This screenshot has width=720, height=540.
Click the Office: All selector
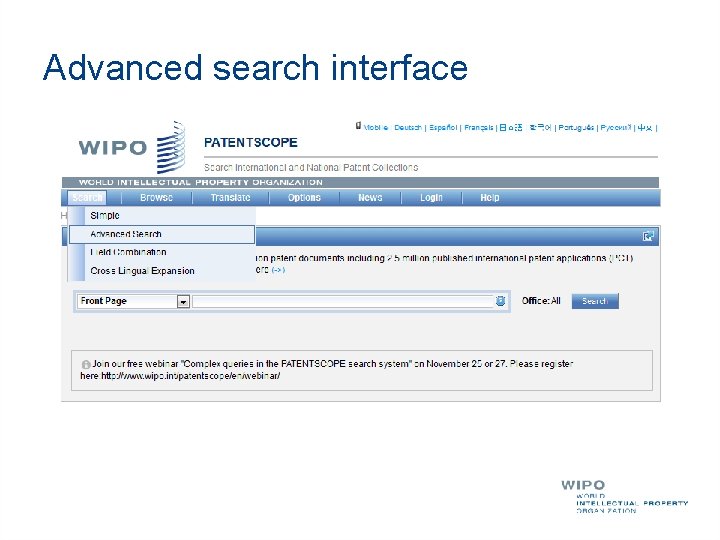(x=541, y=301)
